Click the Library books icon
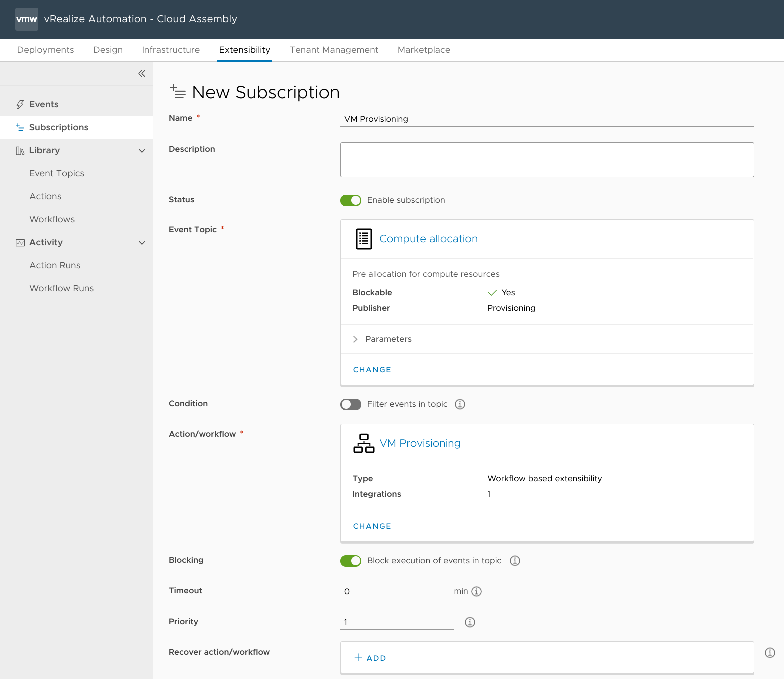Image resolution: width=784 pixels, height=679 pixels. [20, 150]
